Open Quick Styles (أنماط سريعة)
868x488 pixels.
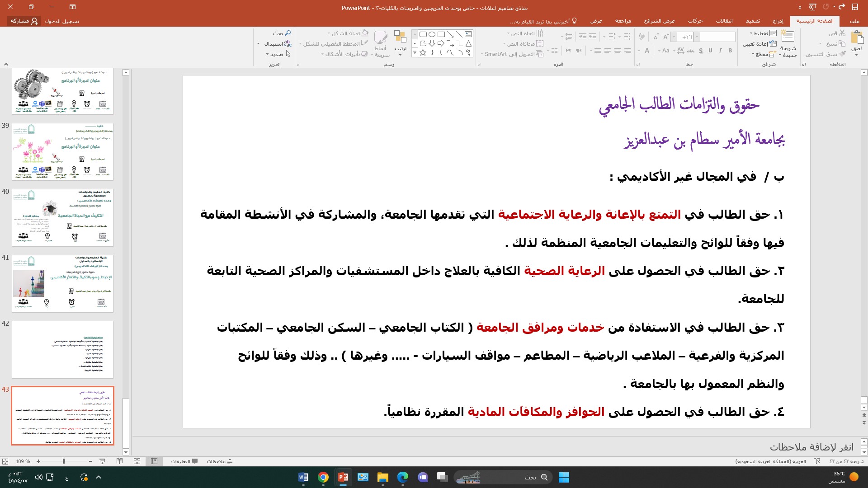point(381,43)
